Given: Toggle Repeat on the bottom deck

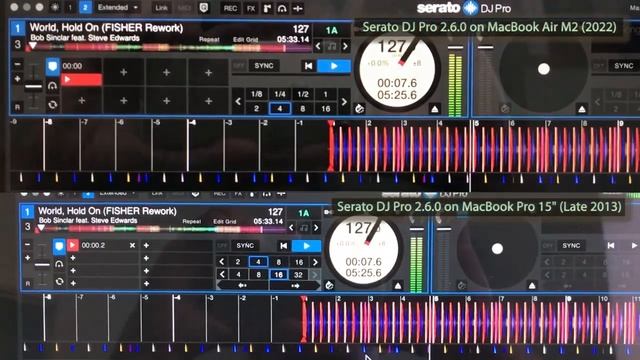Looking at the screenshot, I should (191, 222).
